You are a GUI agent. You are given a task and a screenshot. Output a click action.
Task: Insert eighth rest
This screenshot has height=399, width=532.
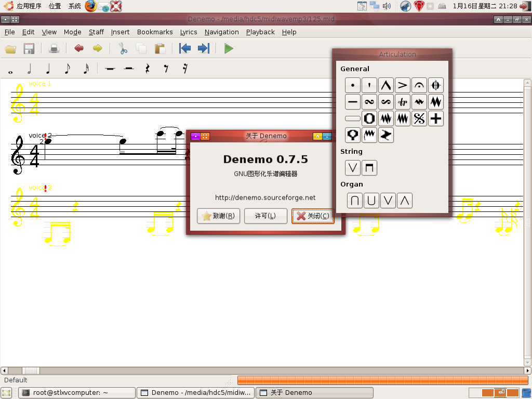click(166, 69)
